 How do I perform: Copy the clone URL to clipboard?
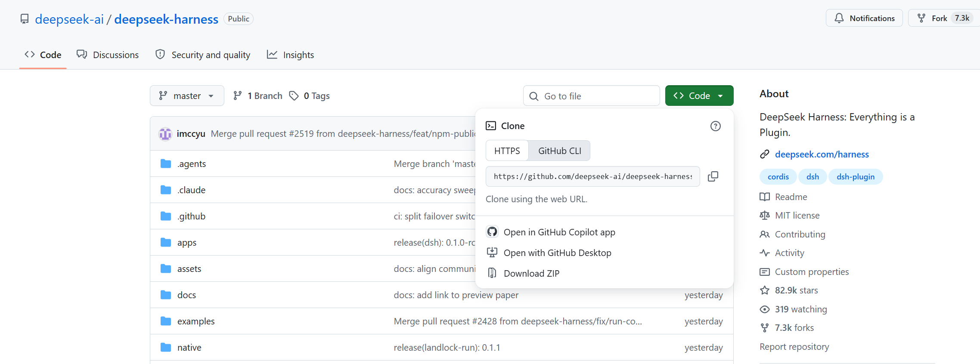(713, 176)
